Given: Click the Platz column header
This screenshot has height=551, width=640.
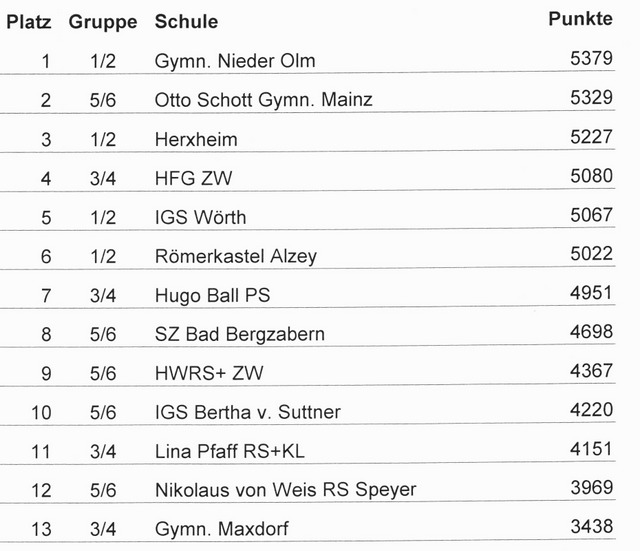Looking at the screenshot, I should click(29, 22).
